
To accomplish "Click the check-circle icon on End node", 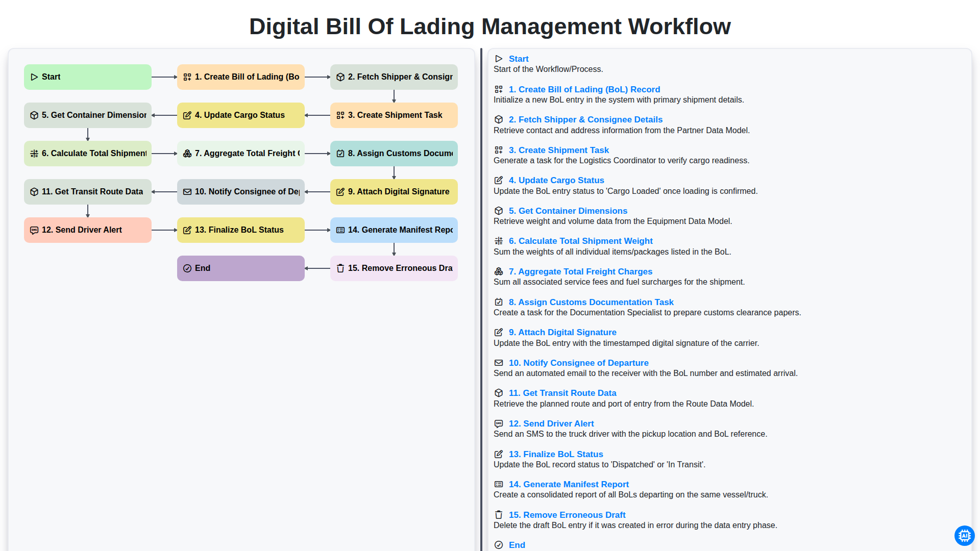I will 187,268.
